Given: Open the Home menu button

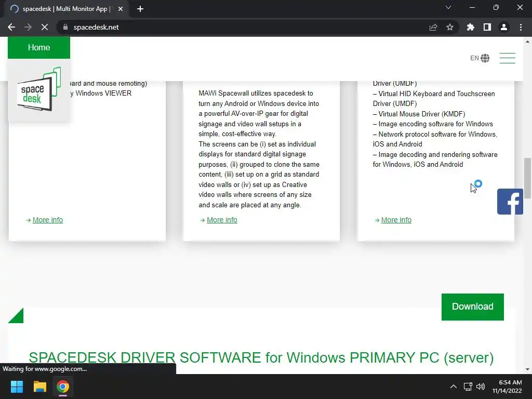Looking at the screenshot, I should [x=39, y=47].
